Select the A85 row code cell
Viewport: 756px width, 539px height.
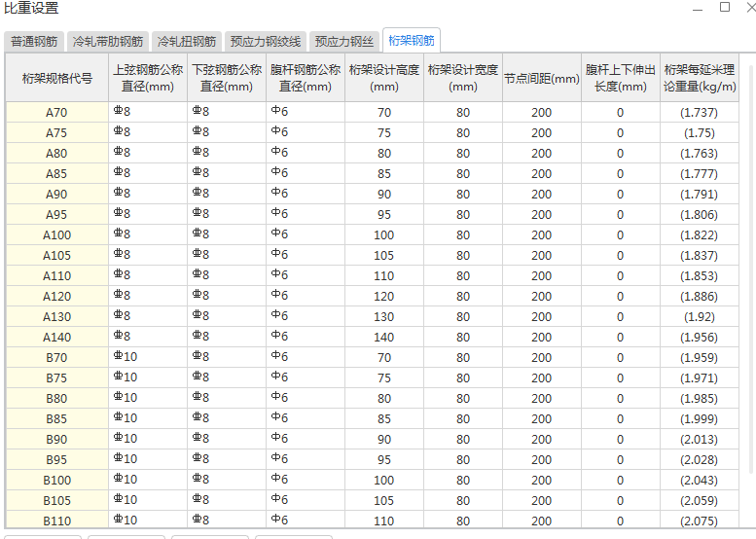point(56,173)
